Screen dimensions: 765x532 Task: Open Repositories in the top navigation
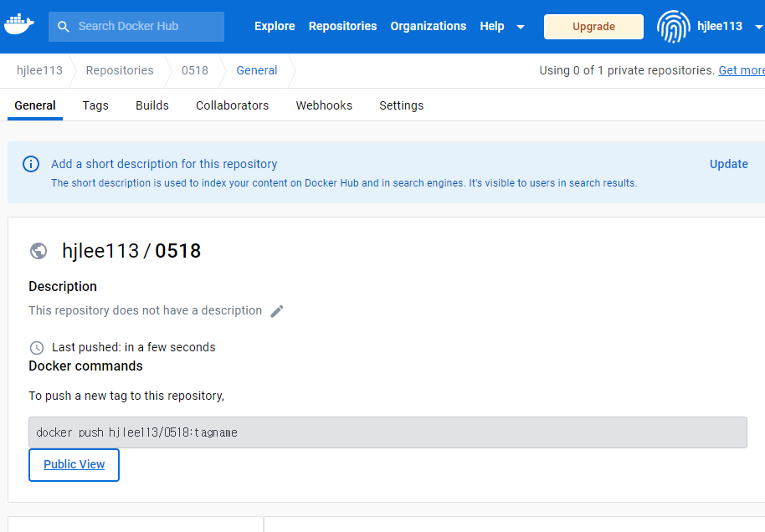[x=342, y=26]
